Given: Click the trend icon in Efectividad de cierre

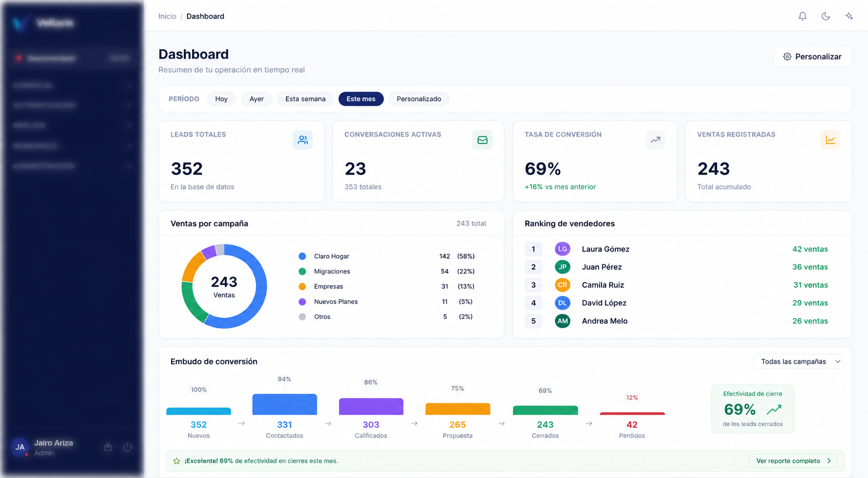Looking at the screenshot, I should click(774, 409).
